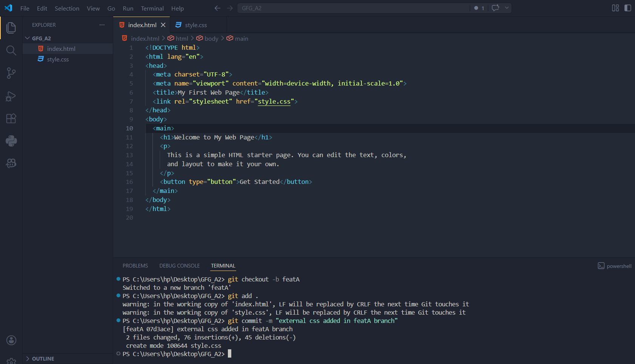Open the Copilot chat button in title bar
The width and height of the screenshot is (635, 364).
click(495, 8)
